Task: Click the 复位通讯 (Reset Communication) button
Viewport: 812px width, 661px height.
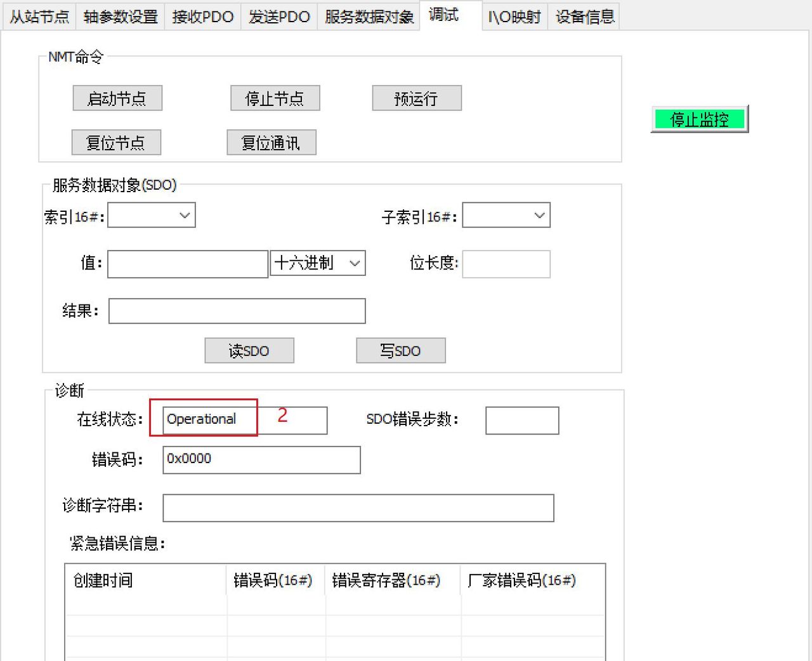Action: coord(271,142)
